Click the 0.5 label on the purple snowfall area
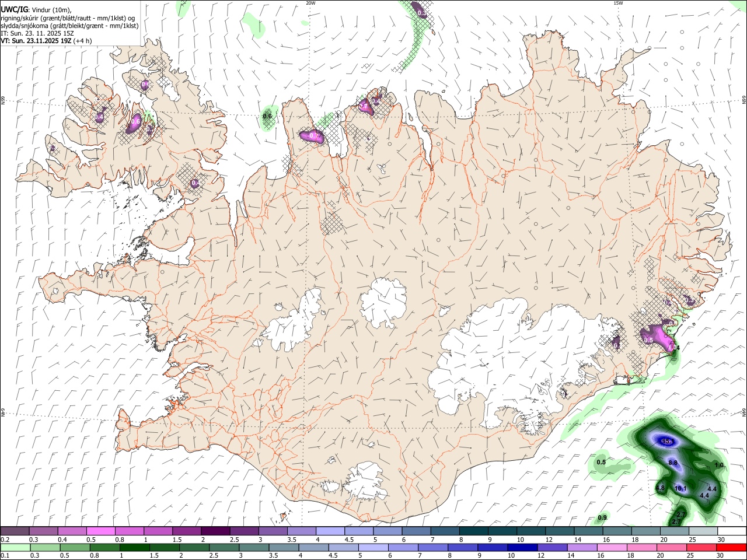This screenshot has height=560, width=747. click(x=648, y=340)
